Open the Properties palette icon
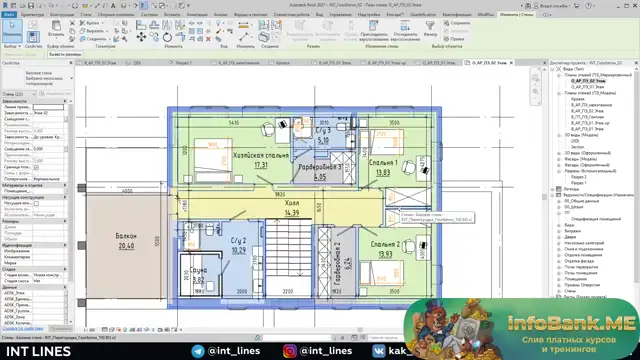The image size is (640, 360). (x=33, y=37)
